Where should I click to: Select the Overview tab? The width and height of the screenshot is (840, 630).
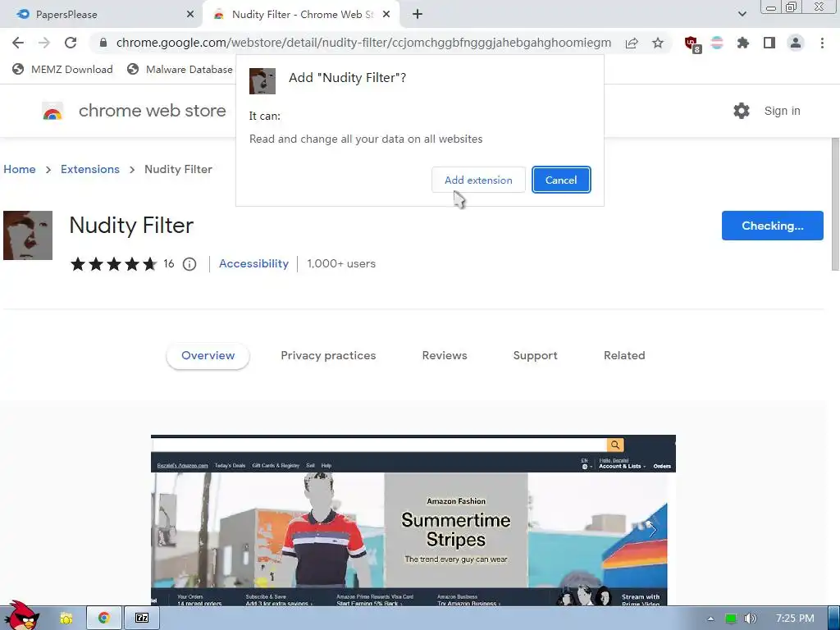208,356
